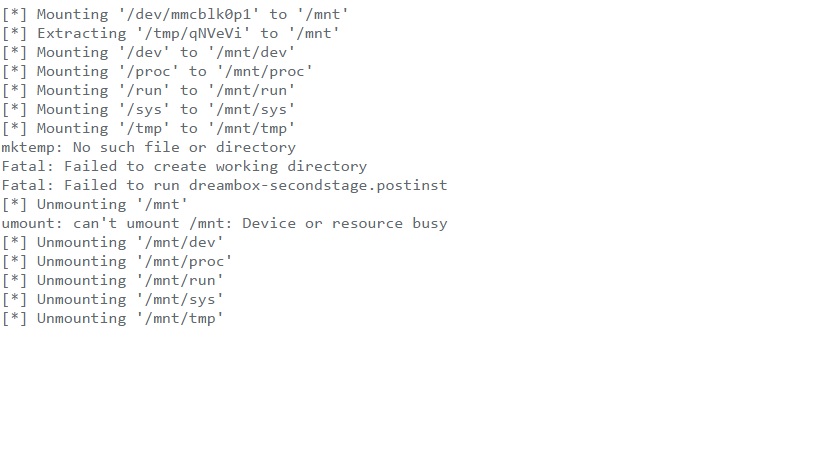Screen dimensions: 819x460
Task: Click the word 'mktemp:' at line start
Action: pyautogui.click(x=32, y=147)
